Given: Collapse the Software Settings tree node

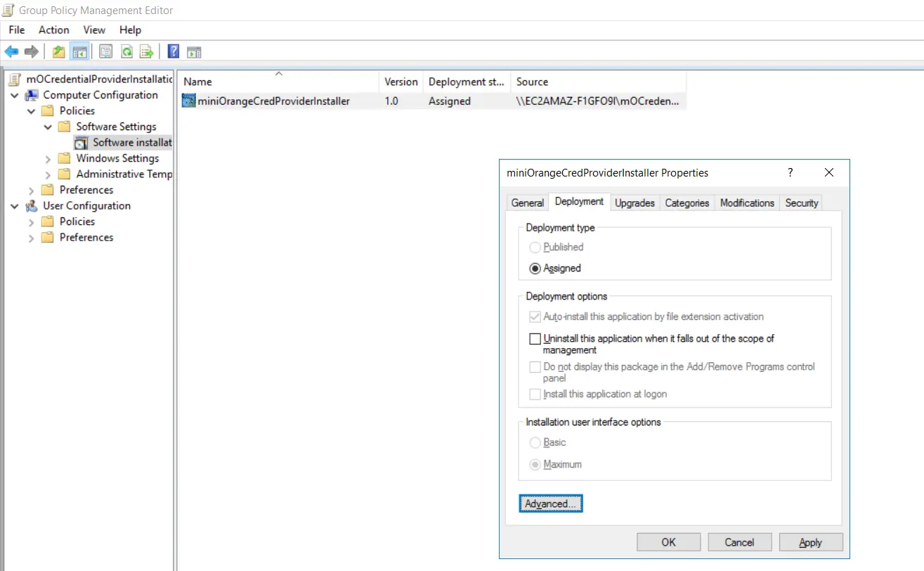Looking at the screenshot, I should point(48,127).
